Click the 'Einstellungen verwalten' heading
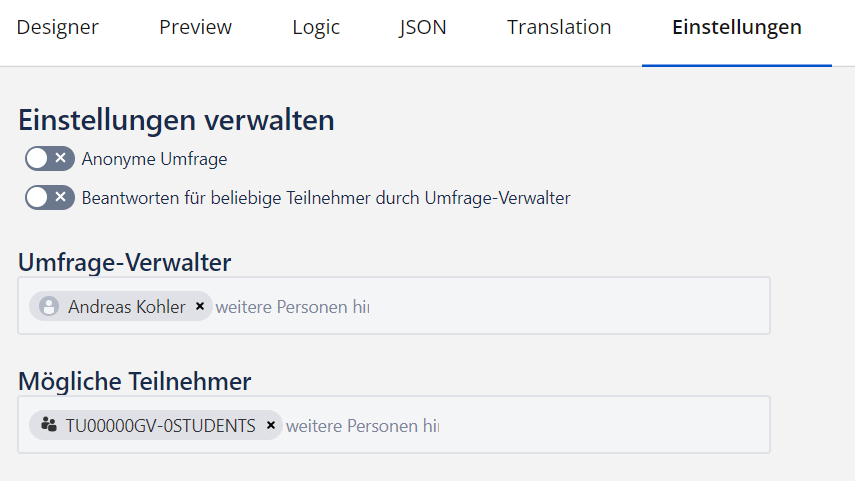 176,121
